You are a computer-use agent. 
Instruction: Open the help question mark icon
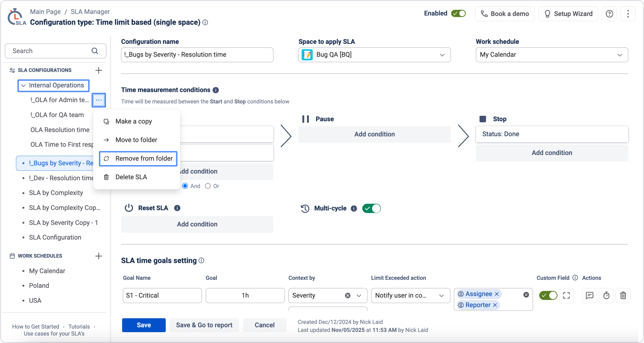click(609, 14)
